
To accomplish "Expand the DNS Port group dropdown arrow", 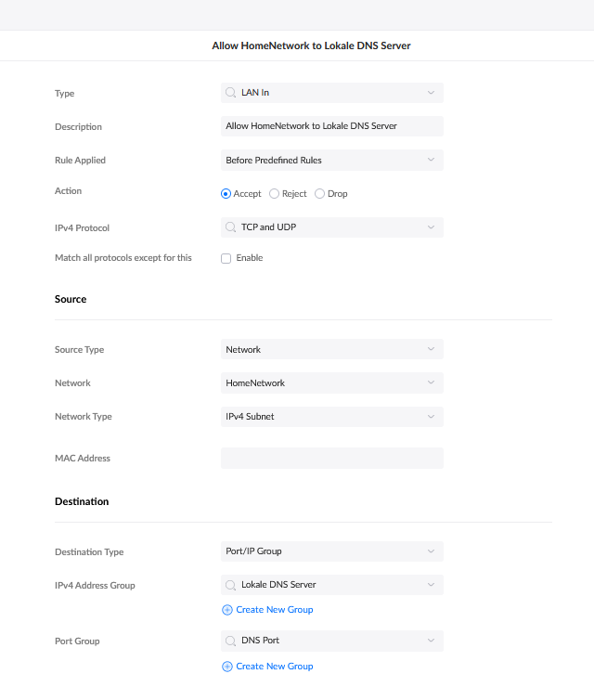I will (x=431, y=641).
